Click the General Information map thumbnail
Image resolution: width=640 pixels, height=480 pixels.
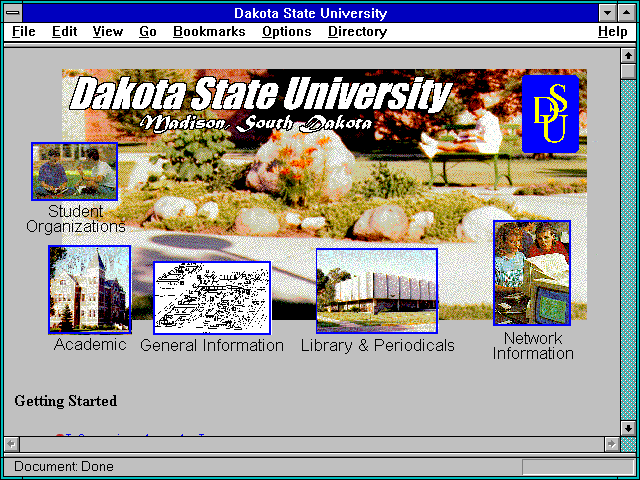click(x=212, y=298)
